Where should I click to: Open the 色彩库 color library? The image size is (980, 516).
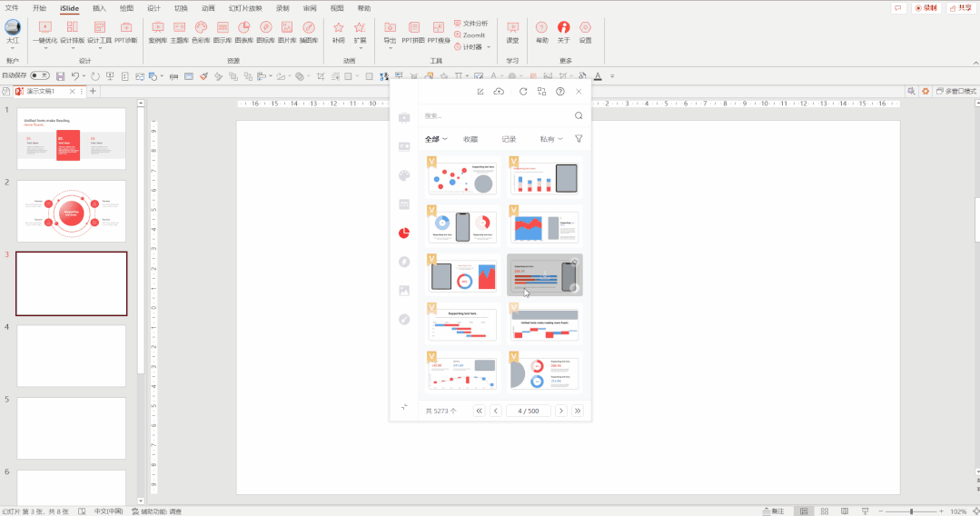tap(201, 32)
